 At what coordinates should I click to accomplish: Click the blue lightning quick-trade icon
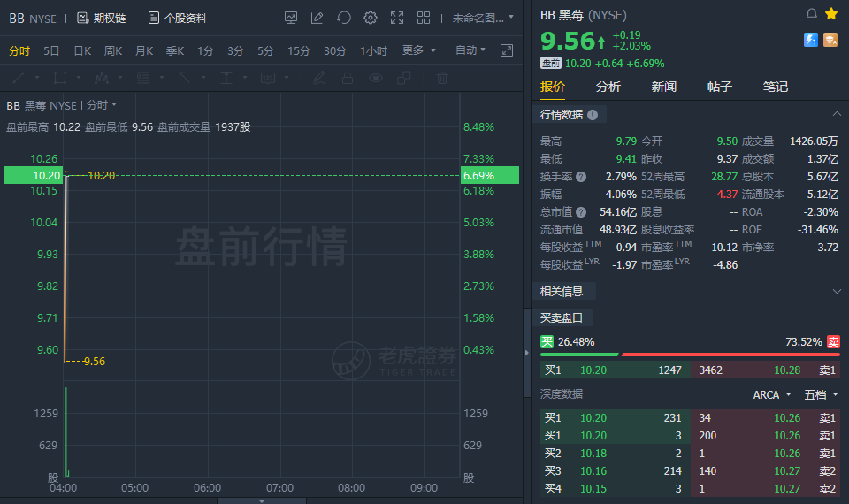(811, 40)
